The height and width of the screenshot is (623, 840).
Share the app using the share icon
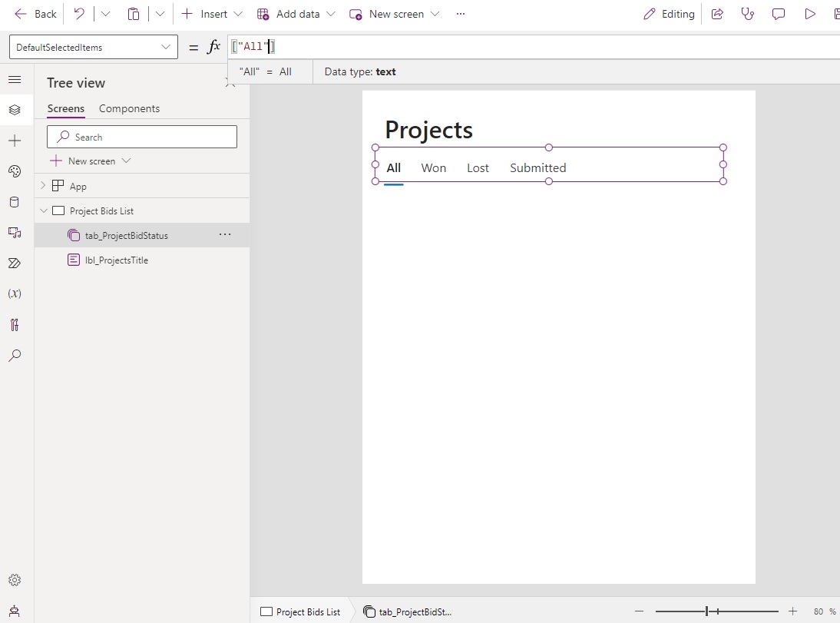717,14
